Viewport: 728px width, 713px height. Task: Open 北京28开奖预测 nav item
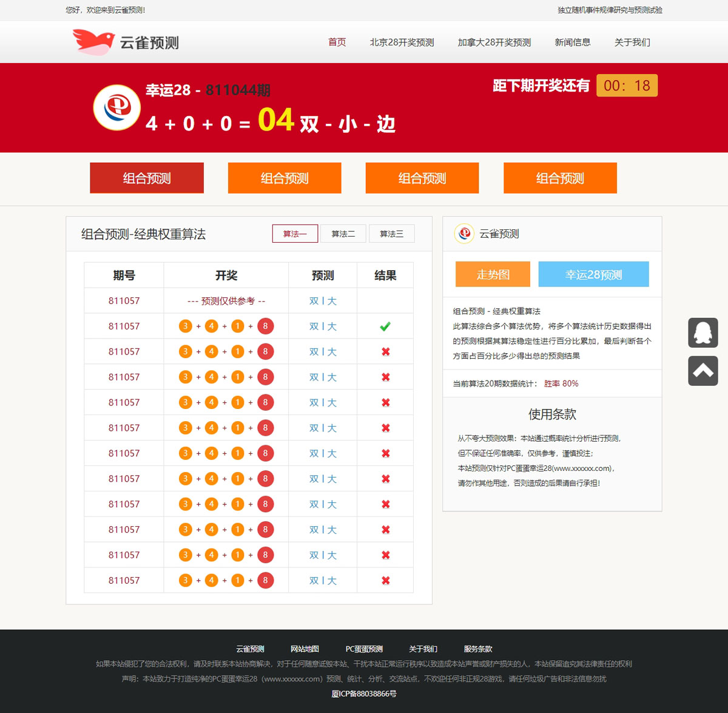(402, 42)
